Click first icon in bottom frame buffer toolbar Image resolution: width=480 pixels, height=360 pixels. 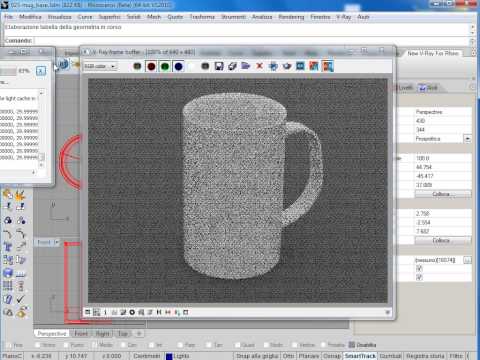click(87, 312)
